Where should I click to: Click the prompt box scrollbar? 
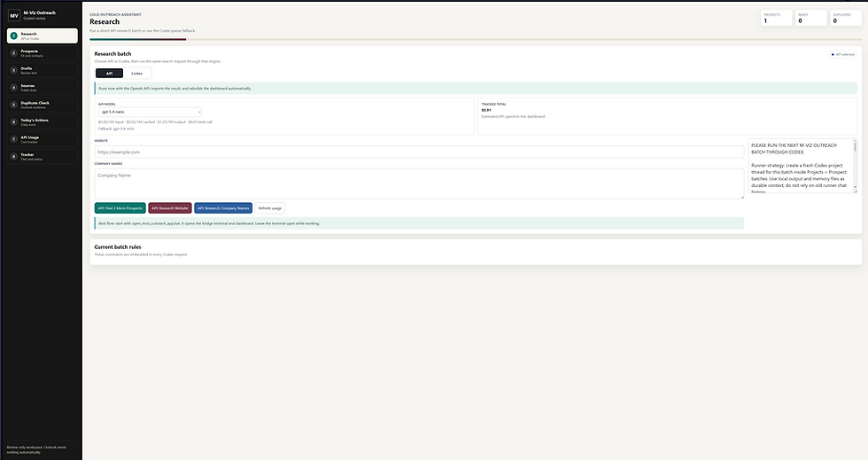point(856,166)
